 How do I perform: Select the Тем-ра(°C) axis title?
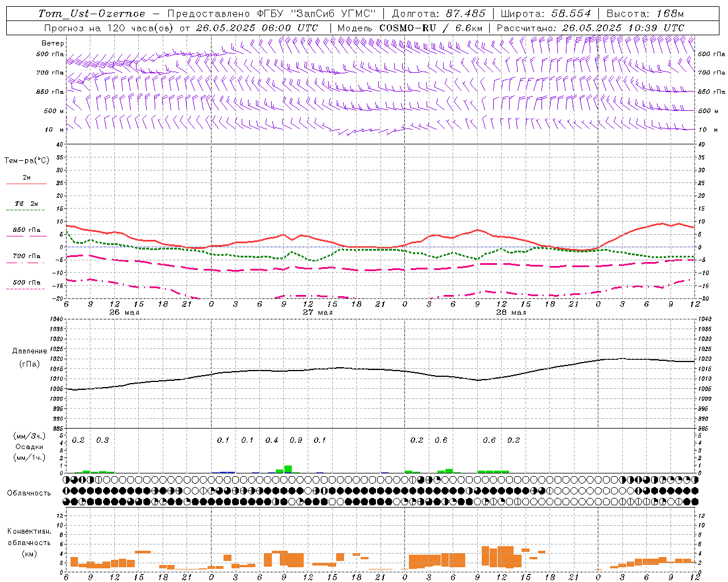[27, 161]
